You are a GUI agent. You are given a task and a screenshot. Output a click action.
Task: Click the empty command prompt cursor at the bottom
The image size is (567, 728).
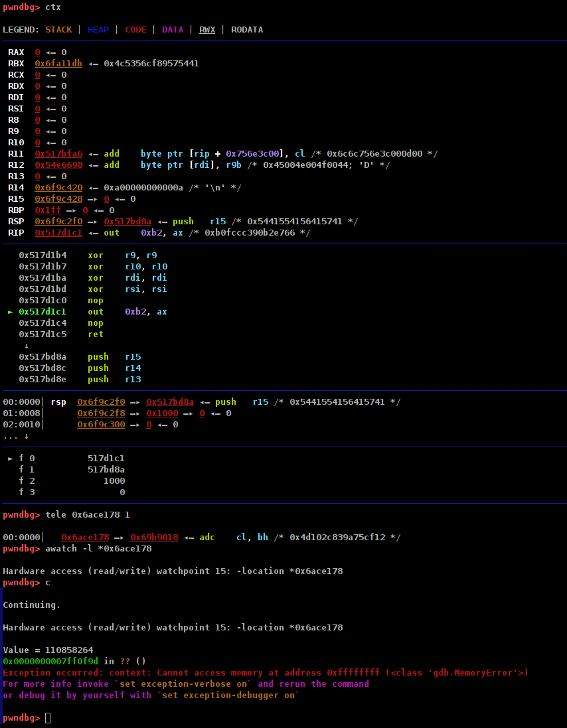click(x=48, y=718)
